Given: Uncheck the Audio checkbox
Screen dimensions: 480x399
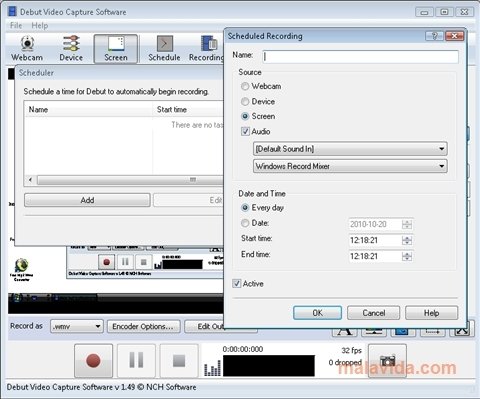Looking at the screenshot, I should click(x=245, y=131).
